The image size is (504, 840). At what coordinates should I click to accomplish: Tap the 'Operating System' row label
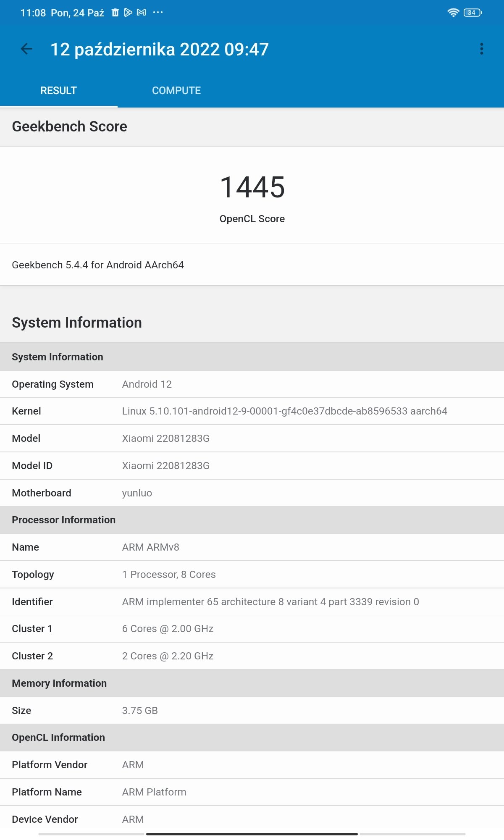coord(52,384)
